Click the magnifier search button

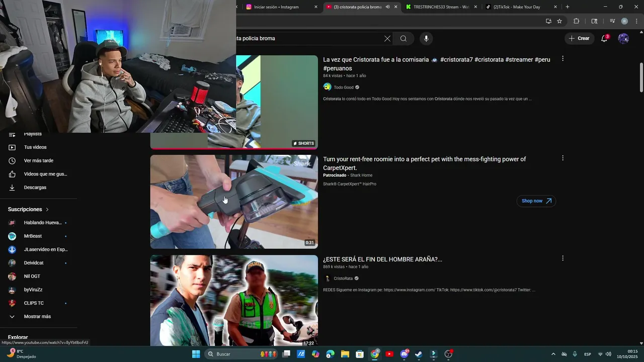404,39
